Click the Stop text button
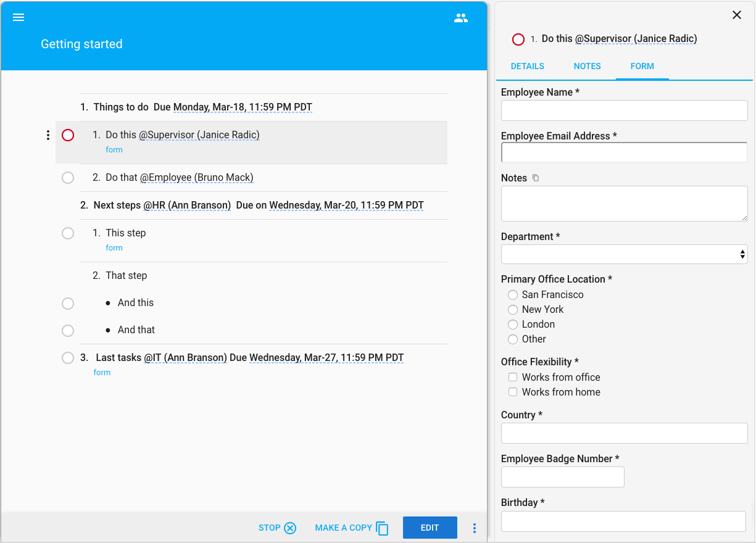Image resolution: width=756 pixels, height=543 pixels. tap(270, 528)
